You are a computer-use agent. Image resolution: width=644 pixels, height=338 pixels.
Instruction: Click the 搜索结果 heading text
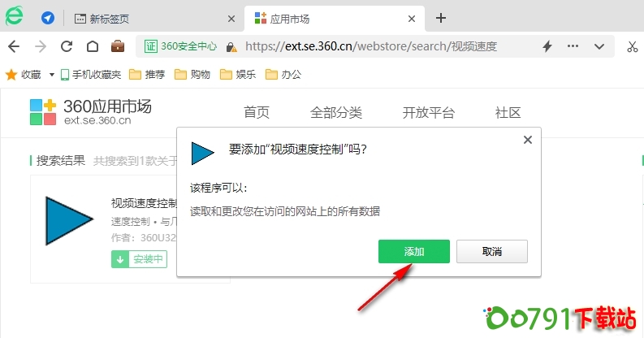(61, 160)
